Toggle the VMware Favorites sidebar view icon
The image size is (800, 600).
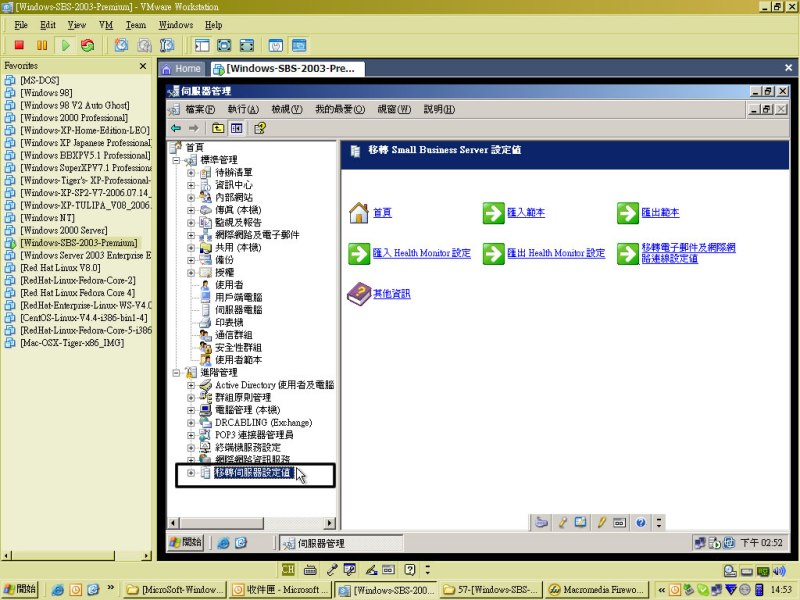(x=202, y=45)
